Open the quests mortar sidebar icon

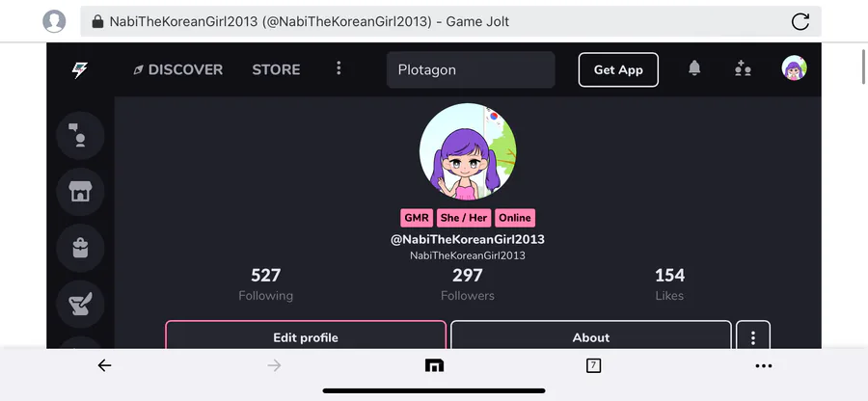coord(80,305)
